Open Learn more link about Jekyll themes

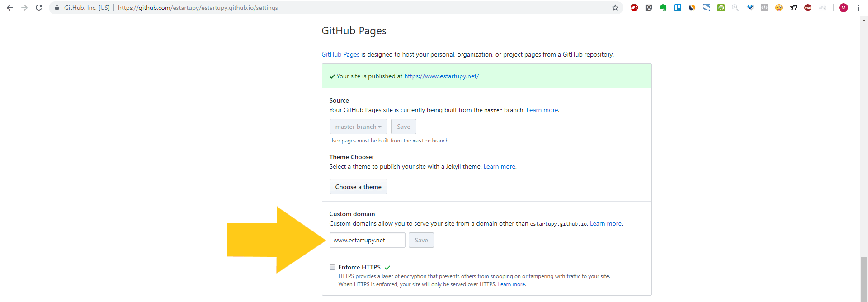[500, 166]
